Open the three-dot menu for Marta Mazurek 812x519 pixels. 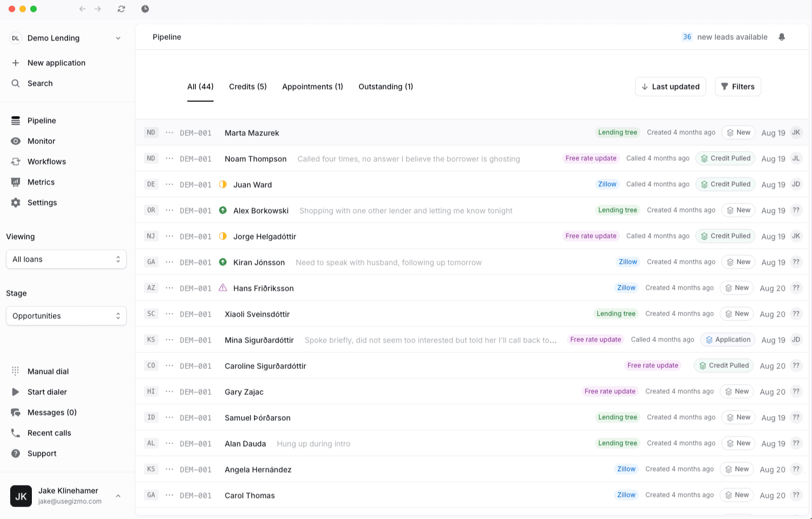click(x=169, y=133)
